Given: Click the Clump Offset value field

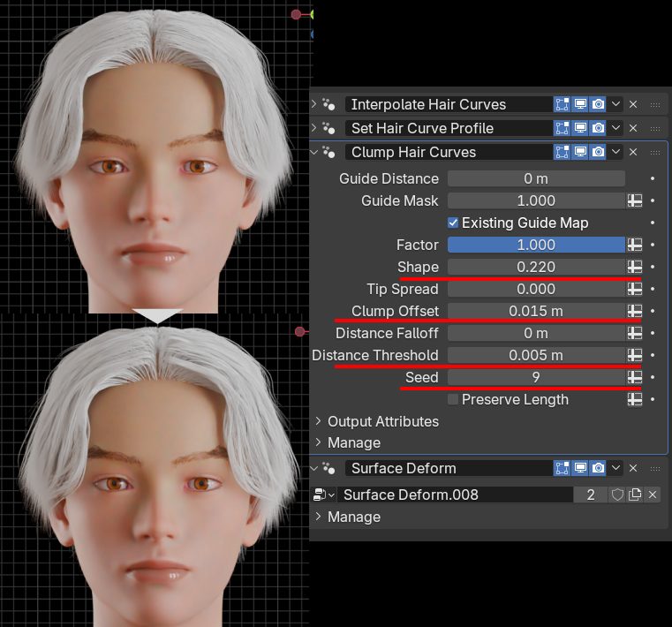Looking at the screenshot, I should point(536,311).
